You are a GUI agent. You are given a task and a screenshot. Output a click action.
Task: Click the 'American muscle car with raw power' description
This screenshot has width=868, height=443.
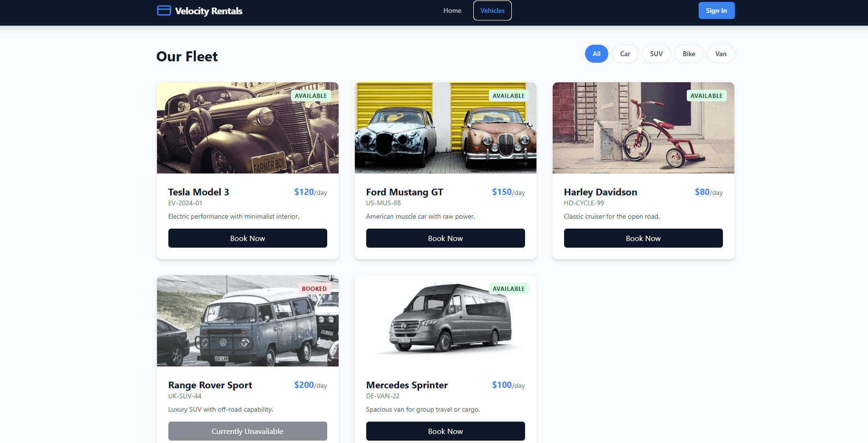420,216
